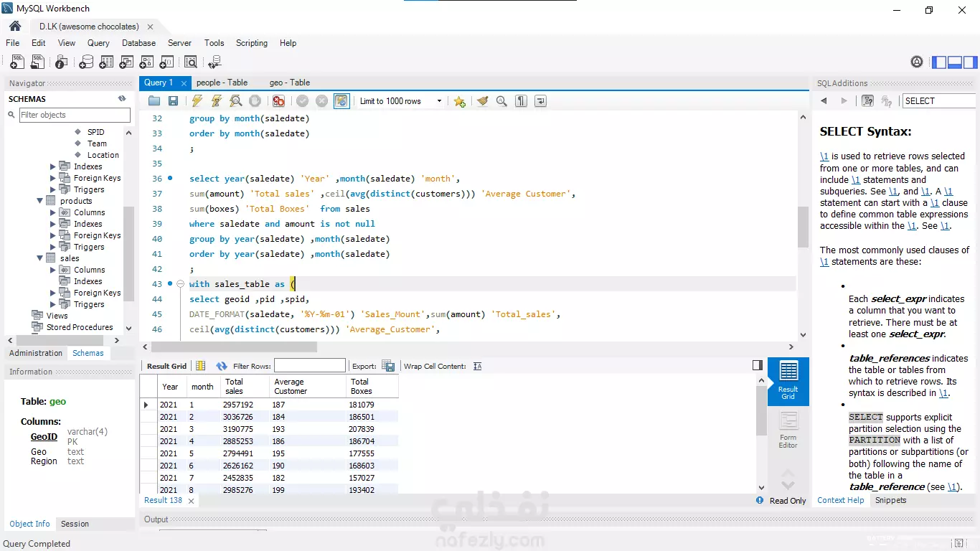Switch to people - Table tab
The image size is (980, 551).
click(x=222, y=83)
